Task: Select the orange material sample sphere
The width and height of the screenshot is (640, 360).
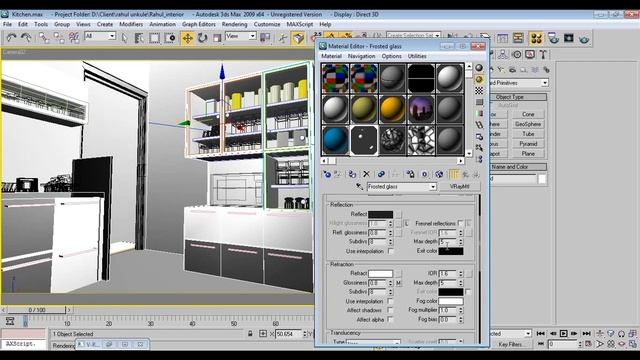Action: tap(392, 109)
